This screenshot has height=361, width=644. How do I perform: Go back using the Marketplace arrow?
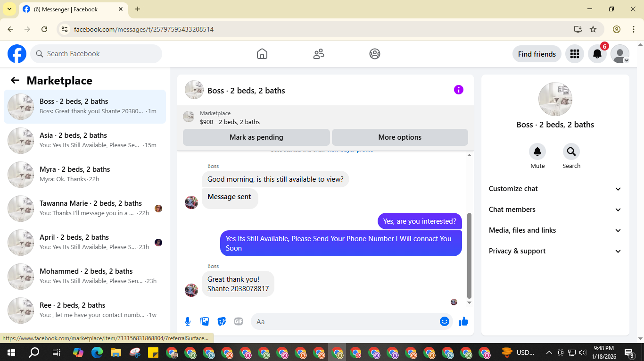tap(15, 80)
